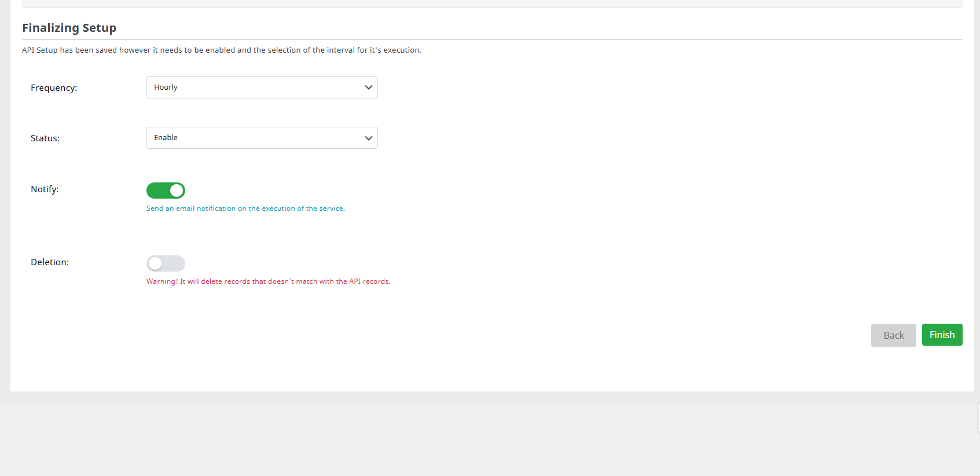Click the Notify field label
Image resolution: width=980 pixels, height=476 pixels.
coord(45,189)
